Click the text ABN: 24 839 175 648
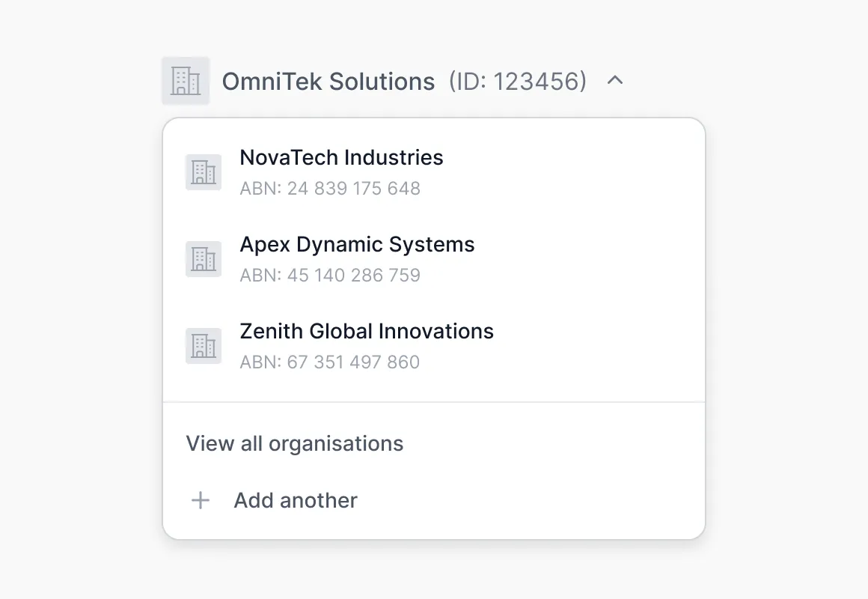This screenshot has height=599, width=868. coord(330,189)
